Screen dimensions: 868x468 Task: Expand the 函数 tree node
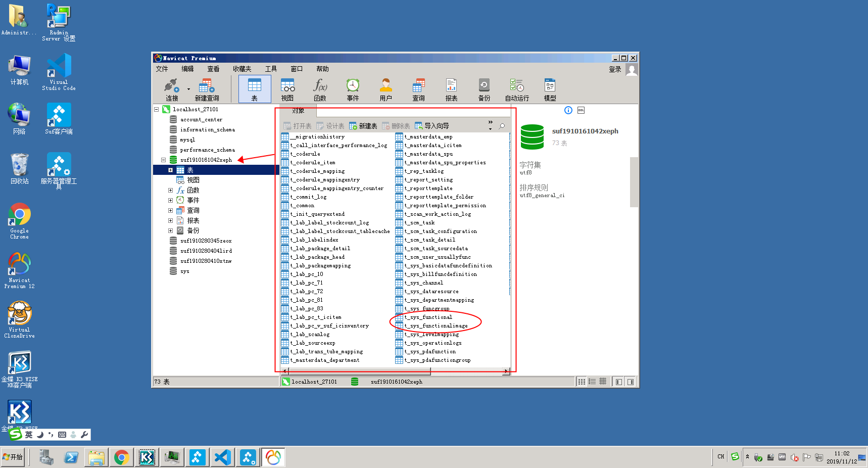[171, 191]
